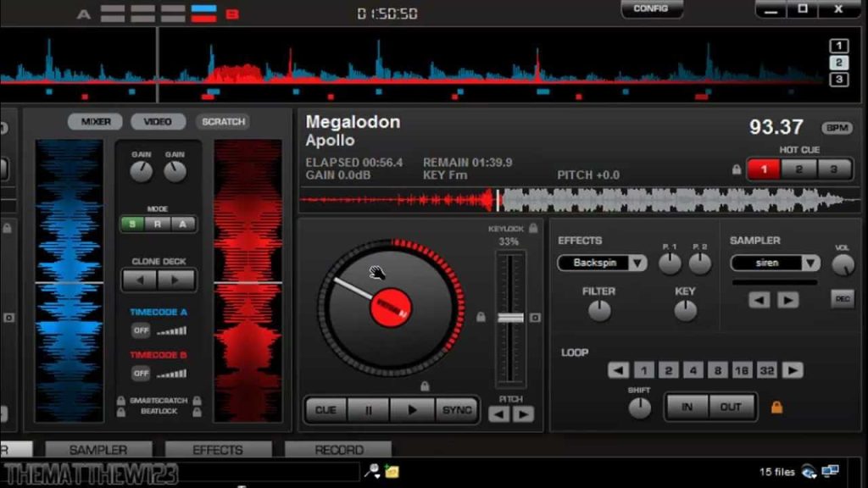Set loop length to 32 beats
The height and width of the screenshot is (488, 868).
pos(767,370)
